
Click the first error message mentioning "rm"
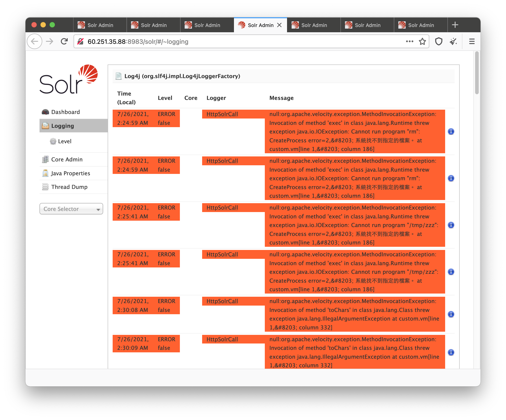tap(355, 131)
